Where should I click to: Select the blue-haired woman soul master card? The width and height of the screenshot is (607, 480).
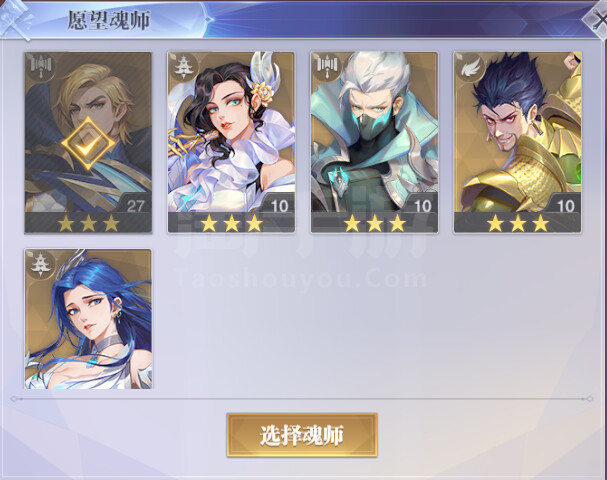[x=88, y=319]
